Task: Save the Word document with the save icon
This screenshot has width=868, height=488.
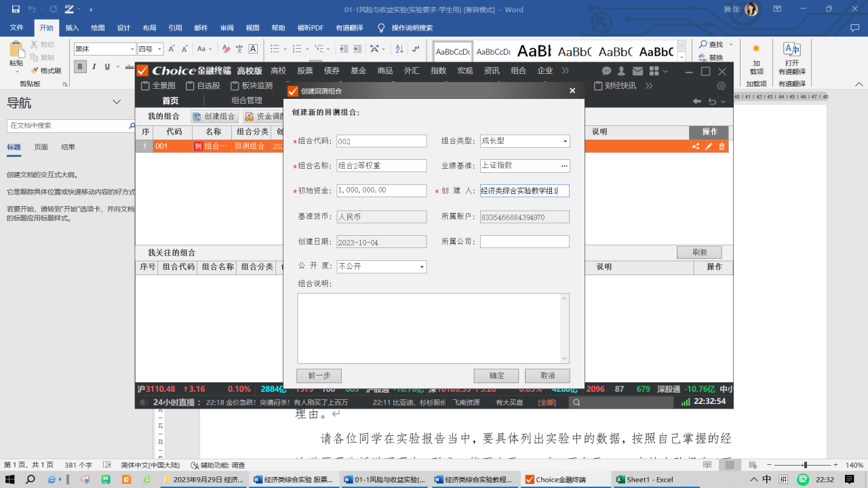Action: click(16, 9)
